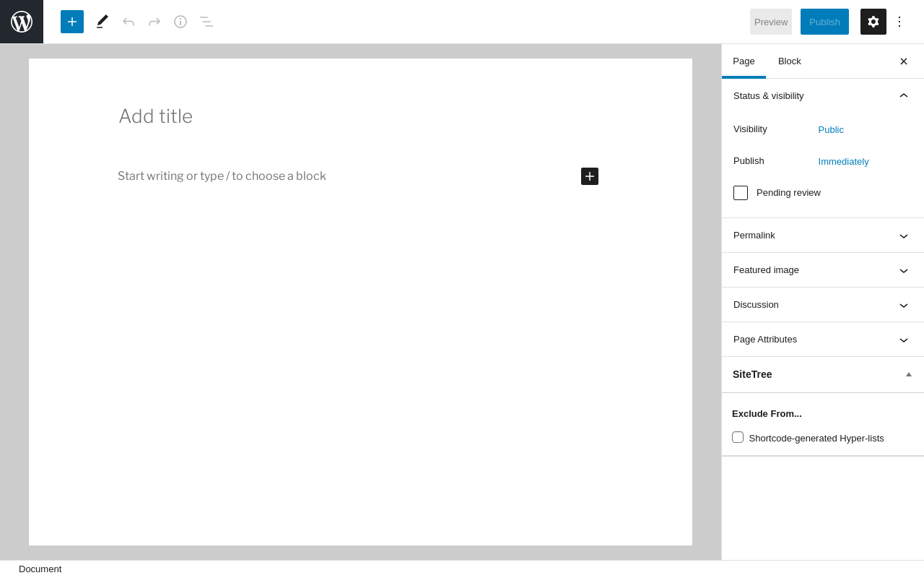Expand the Permalink panel
This screenshot has height=578, width=924.
tap(823, 236)
